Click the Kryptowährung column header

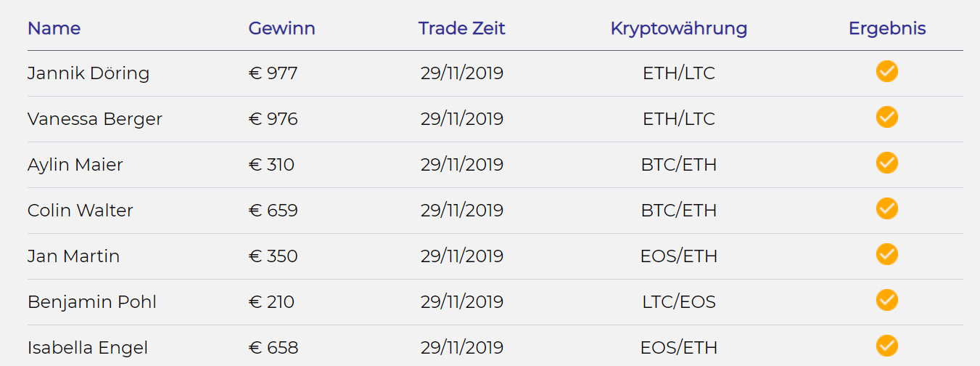(x=679, y=28)
